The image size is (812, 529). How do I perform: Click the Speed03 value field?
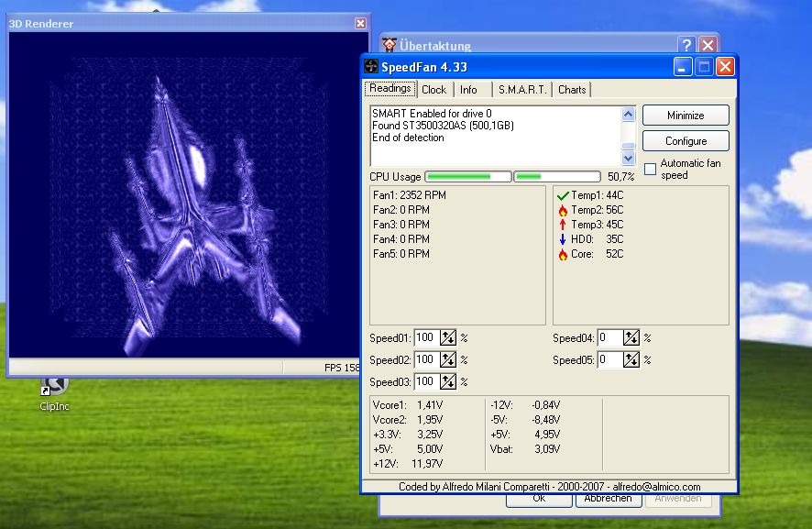coord(427,382)
